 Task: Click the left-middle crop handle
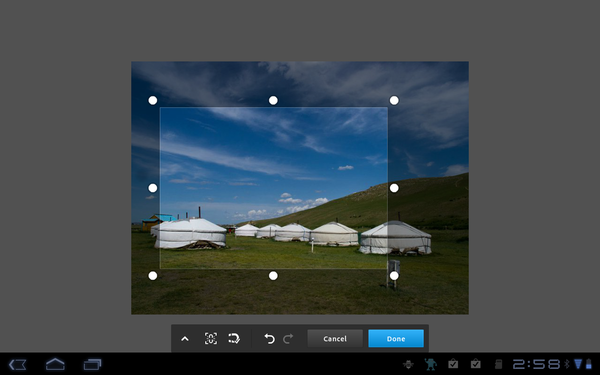coord(153,188)
